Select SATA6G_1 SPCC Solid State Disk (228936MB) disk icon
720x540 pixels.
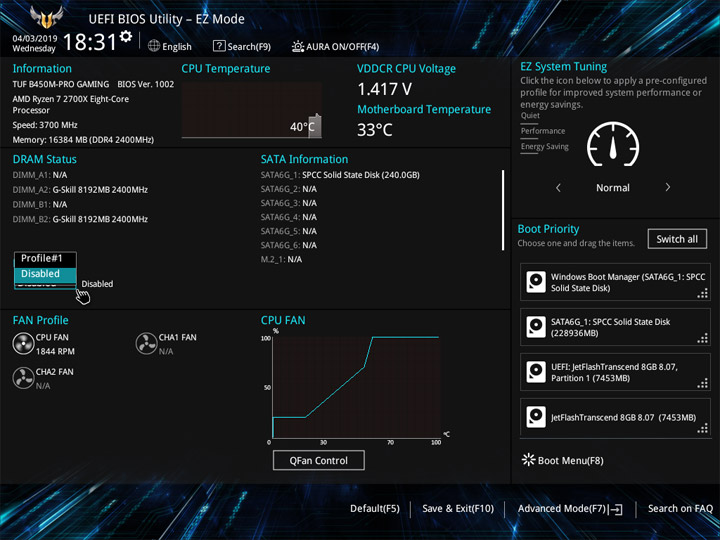(536, 327)
